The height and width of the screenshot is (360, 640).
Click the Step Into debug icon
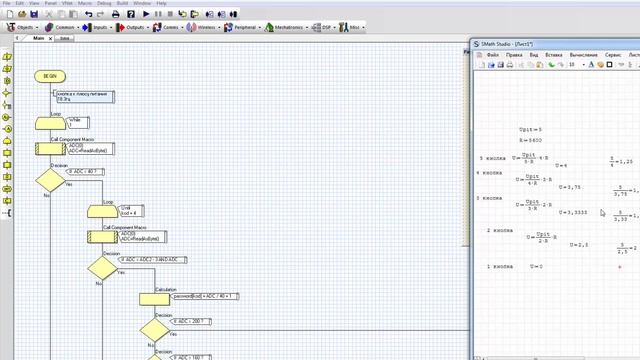[182, 14]
